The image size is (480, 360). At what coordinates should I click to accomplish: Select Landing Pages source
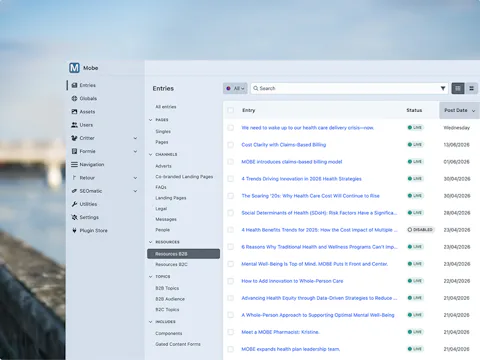pyautogui.click(x=171, y=198)
